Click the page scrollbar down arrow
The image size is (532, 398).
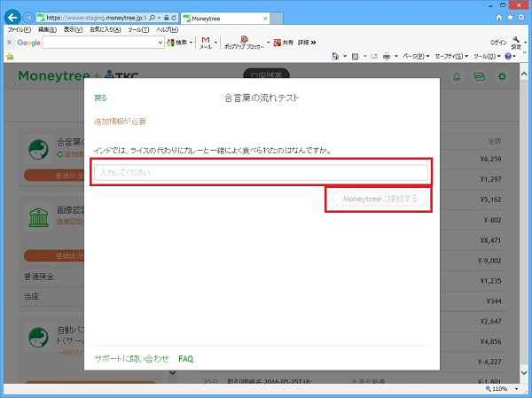tap(524, 372)
